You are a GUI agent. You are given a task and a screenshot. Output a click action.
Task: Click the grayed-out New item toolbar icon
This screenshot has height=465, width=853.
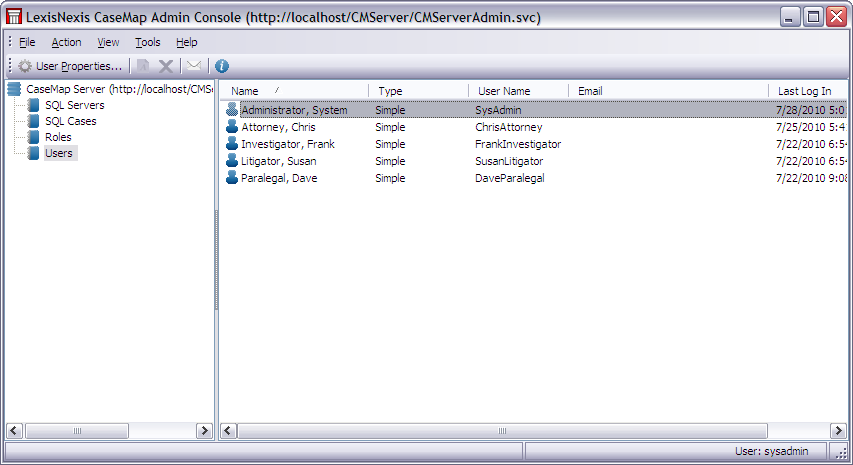tap(143, 66)
